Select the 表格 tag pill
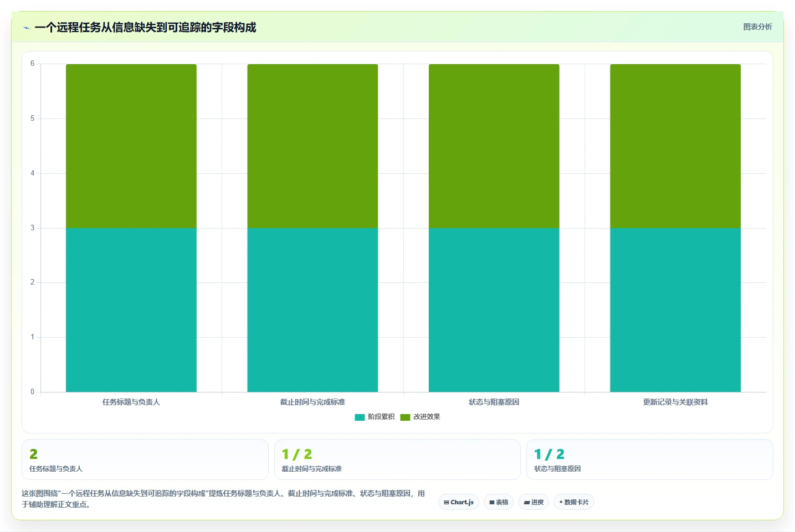Screen dimensions: 795x532 coord(499,502)
